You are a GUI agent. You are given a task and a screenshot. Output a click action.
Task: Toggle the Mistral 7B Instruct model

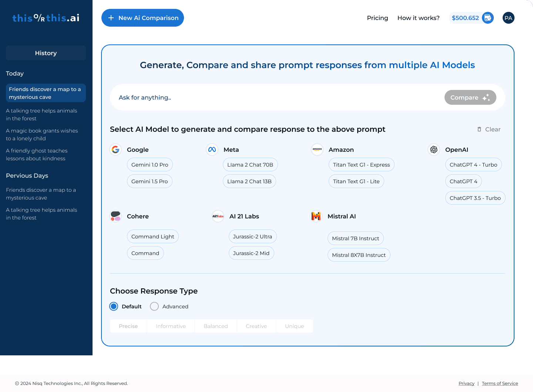356,238
